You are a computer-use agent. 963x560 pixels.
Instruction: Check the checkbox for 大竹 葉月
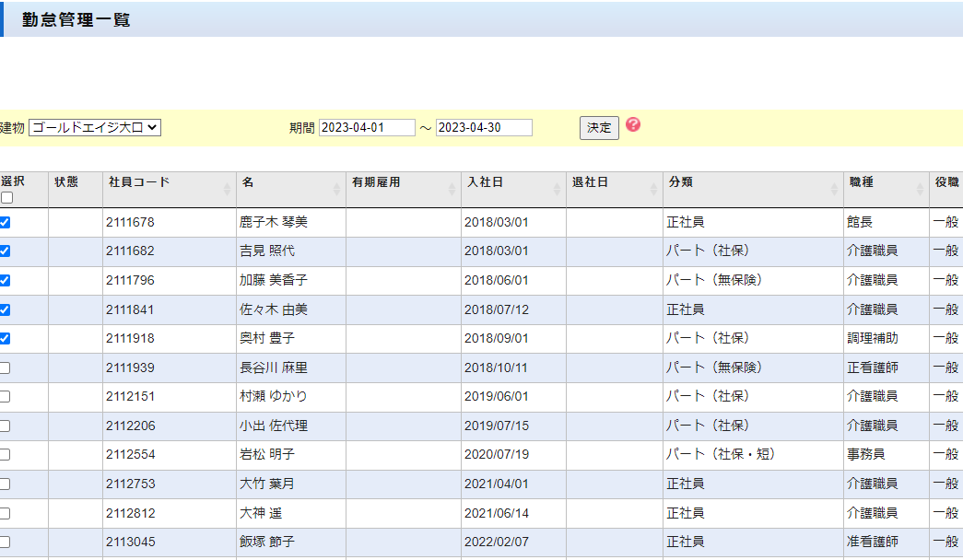tap(6, 484)
